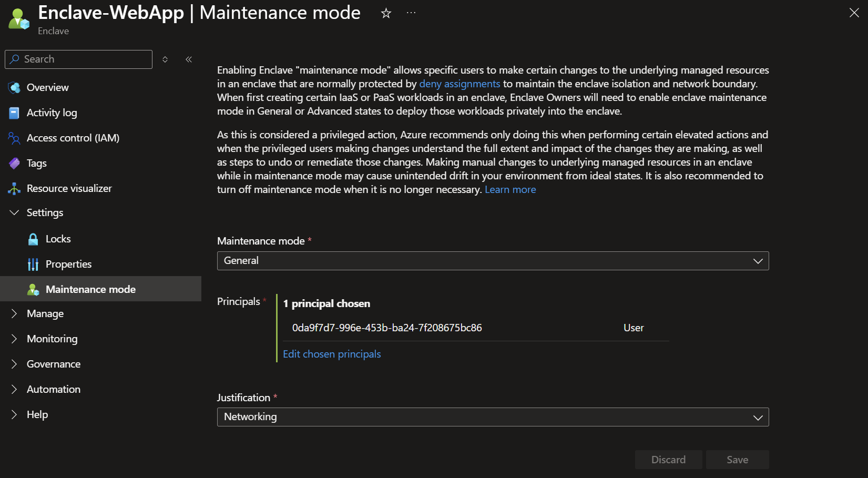Viewport: 868px width, 478px height.
Task: Click the Discard button
Action: [x=668, y=460]
